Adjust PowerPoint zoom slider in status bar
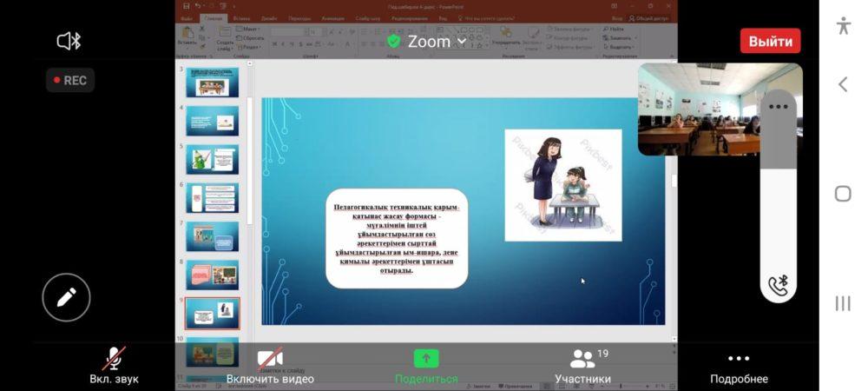868x391 pixels. (x=621, y=386)
